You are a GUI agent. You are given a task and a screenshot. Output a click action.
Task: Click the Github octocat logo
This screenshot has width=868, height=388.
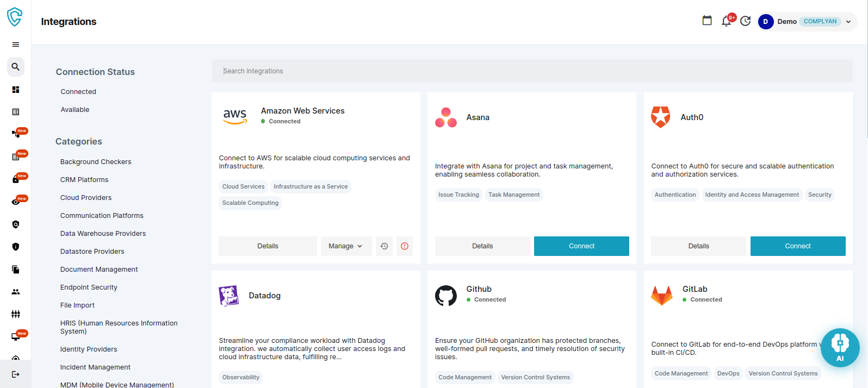coord(446,296)
